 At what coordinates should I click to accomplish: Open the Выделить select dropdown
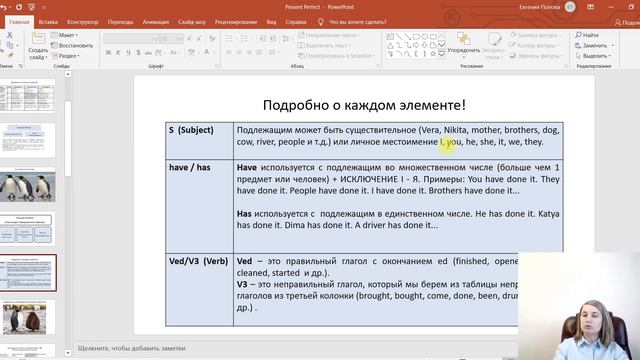click(x=593, y=56)
